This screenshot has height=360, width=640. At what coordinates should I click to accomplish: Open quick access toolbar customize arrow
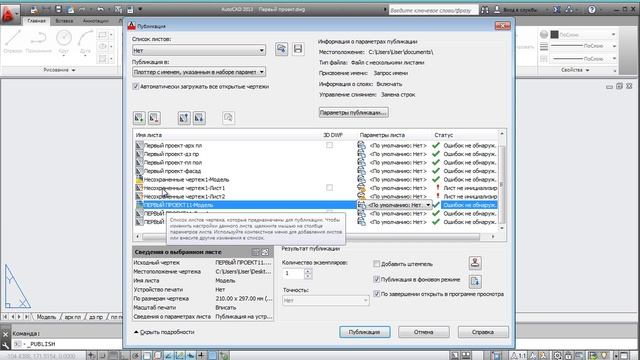coord(140,9)
